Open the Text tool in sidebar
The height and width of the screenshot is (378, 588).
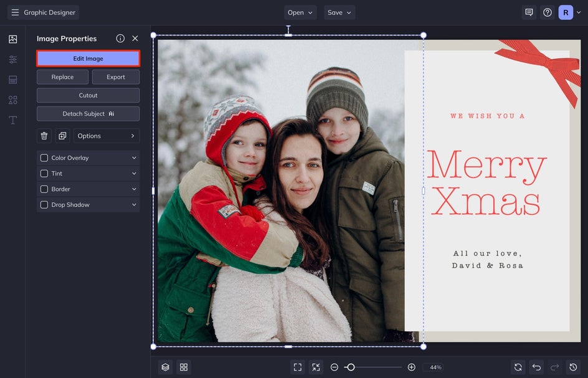point(12,120)
